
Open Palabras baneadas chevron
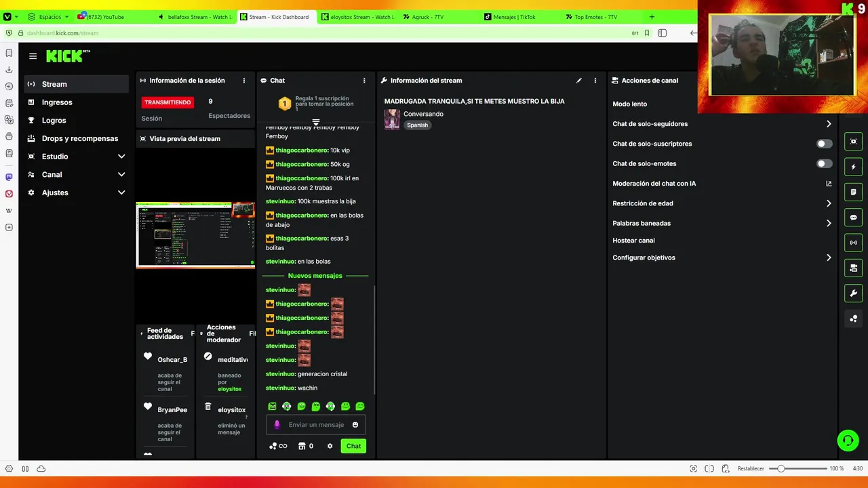829,223
